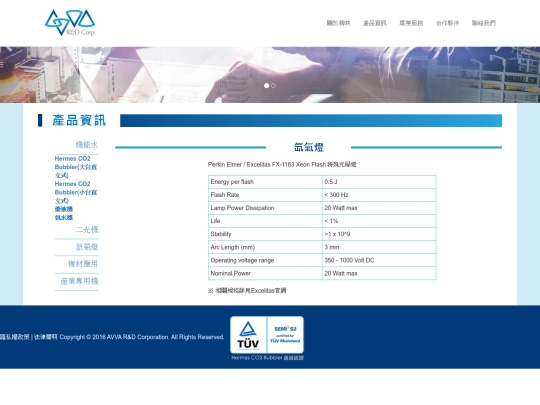
Task: Open the sidebar link just above 二光機
Action: tap(64, 217)
